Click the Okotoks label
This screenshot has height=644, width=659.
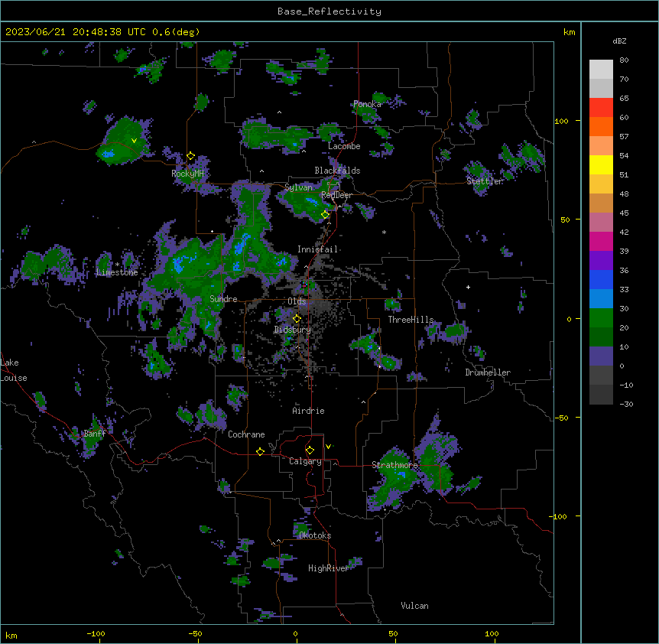[x=315, y=535]
